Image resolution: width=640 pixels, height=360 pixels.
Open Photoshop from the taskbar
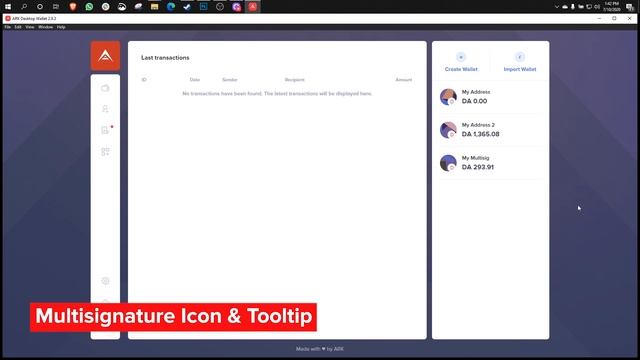(203, 7)
